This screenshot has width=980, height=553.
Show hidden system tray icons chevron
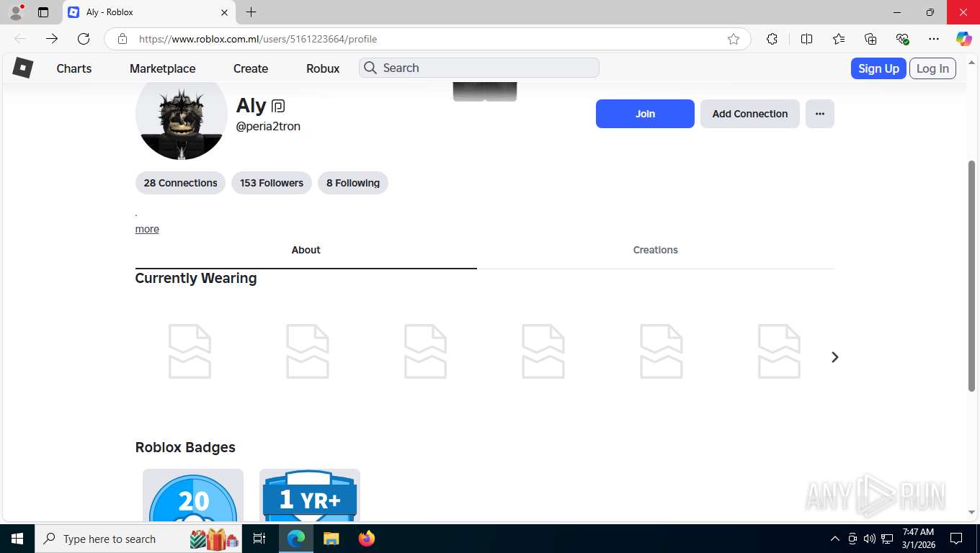pyautogui.click(x=835, y=539)
